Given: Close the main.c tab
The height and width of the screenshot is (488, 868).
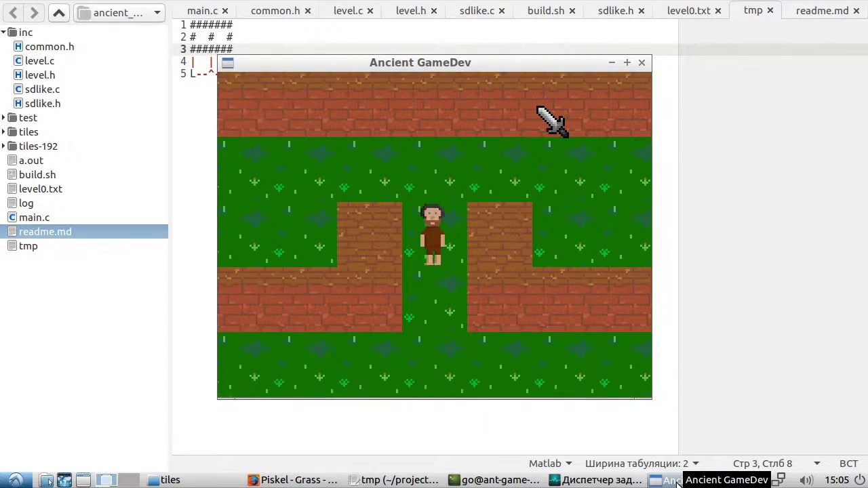Looking at the screenshot, I should (x=225, y=11).
